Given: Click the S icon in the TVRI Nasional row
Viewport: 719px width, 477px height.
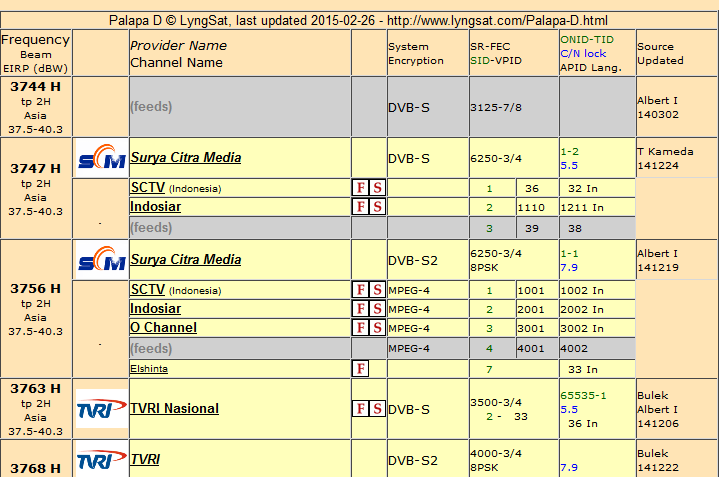Looking at the screenshot, I should click(377, 409).
